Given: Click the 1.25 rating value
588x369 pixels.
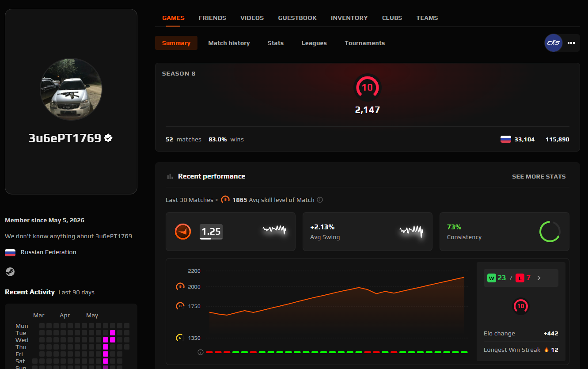Looking at the screenshot, I should [211, 232].
